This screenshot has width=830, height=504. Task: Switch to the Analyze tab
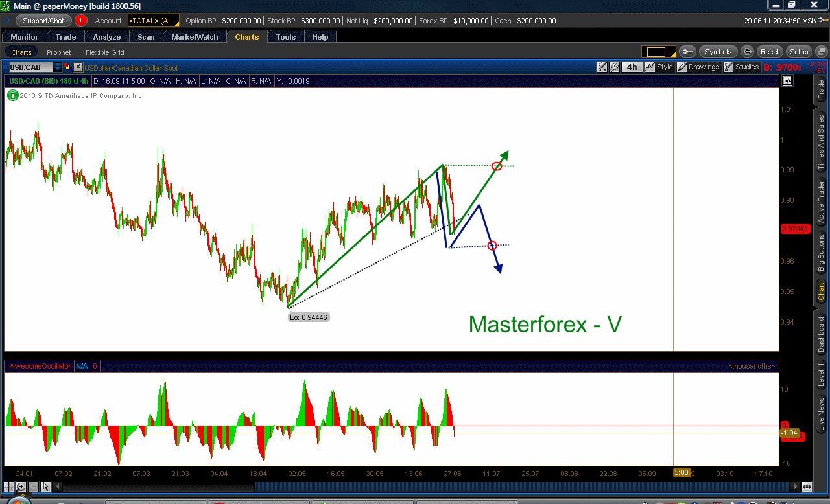[x=107, y=37]
